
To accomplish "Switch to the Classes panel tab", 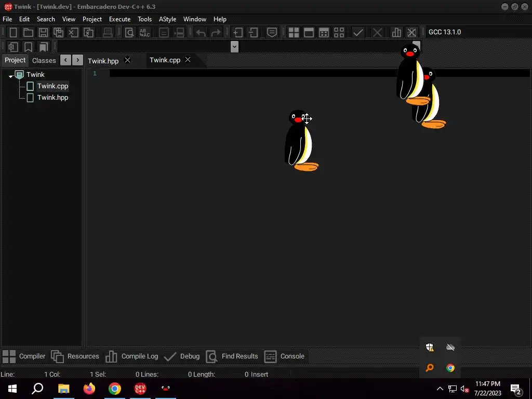I will pos(44,60).
